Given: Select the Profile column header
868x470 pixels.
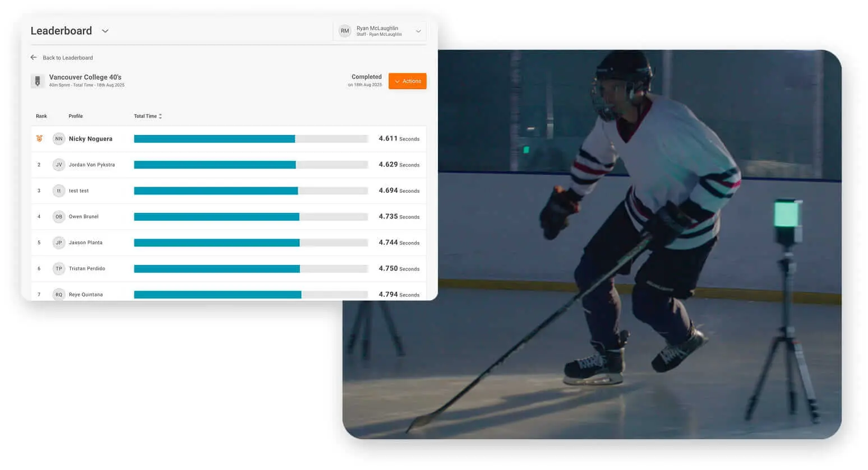Looking at the screenshot, I should click(x=75, y=116).
